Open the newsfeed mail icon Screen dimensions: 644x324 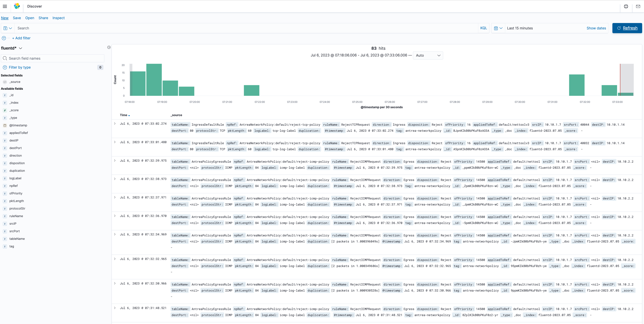pos(638,7)
